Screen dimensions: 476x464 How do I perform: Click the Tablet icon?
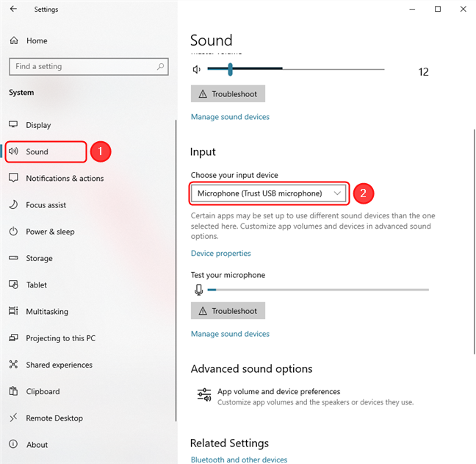[13, 285]
